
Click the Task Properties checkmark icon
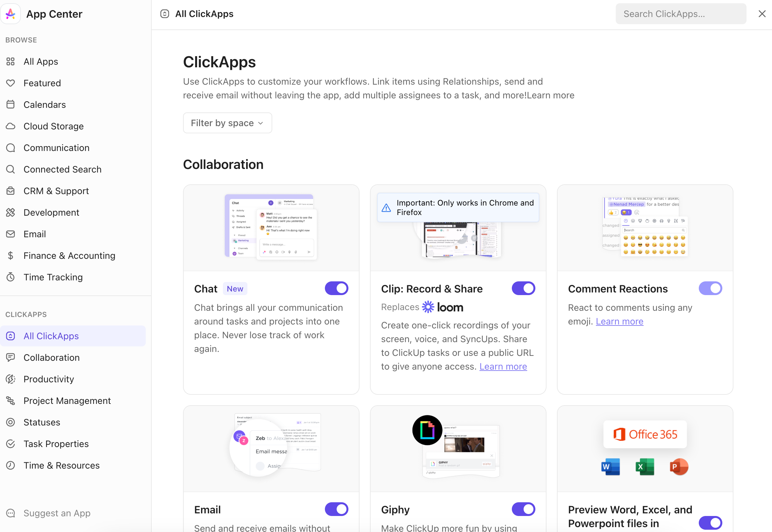[x=11, y=444]
